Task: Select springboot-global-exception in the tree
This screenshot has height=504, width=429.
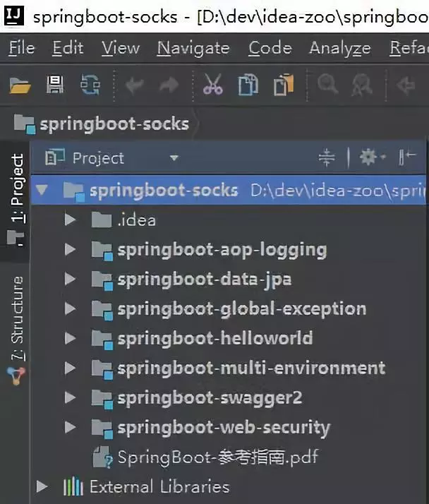Action: pyautogui.click(x=242, y=310)
